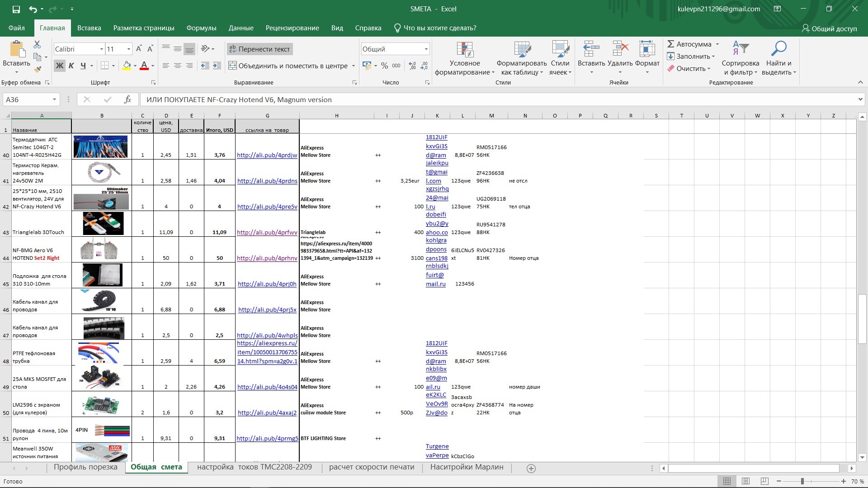Viewport: 868px width, 488px height.
Task: Click the Общий доступ button
Action: coord(830,28)
